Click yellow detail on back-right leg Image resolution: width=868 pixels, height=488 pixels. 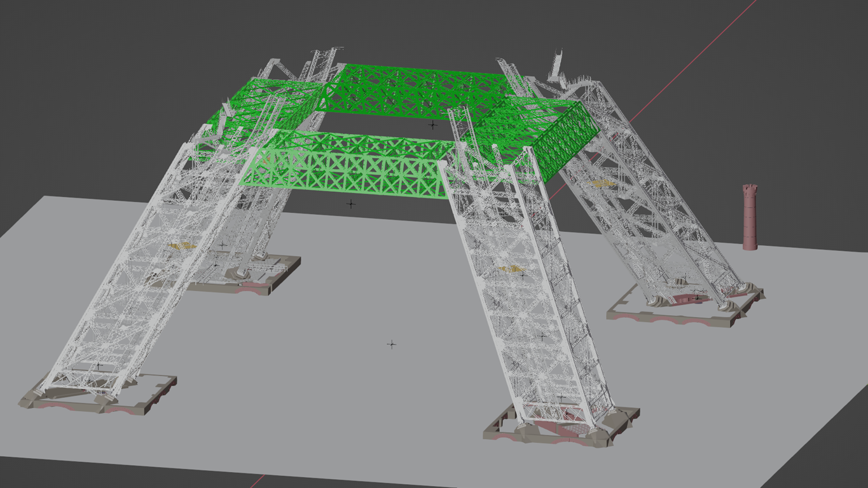[x=601, y=184]
